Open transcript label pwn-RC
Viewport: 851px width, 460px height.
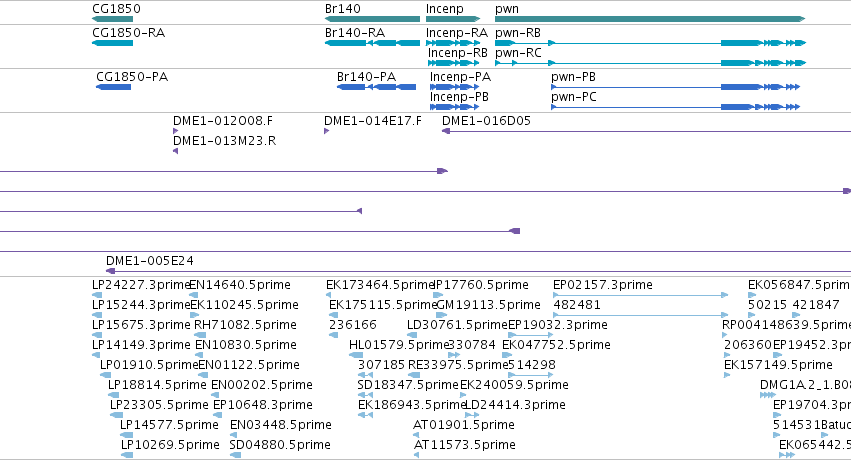(x=518, y=53)
